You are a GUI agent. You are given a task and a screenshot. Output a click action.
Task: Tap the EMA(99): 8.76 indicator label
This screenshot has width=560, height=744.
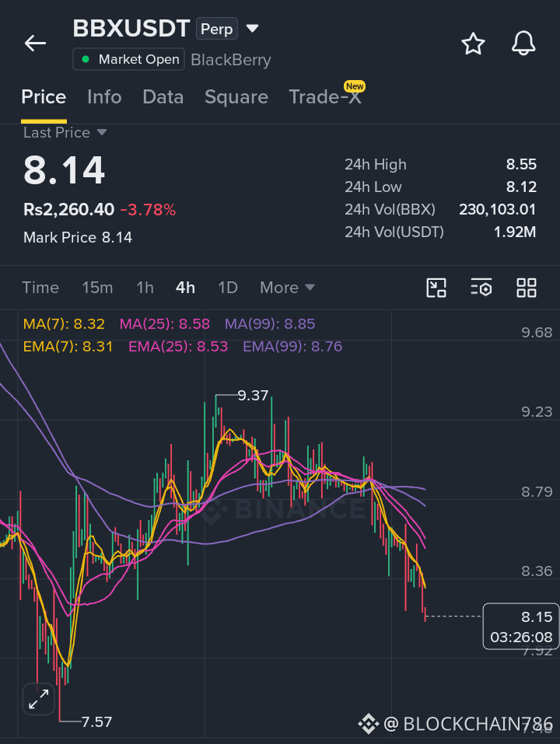pyautogui.click(x=292, y=347)
